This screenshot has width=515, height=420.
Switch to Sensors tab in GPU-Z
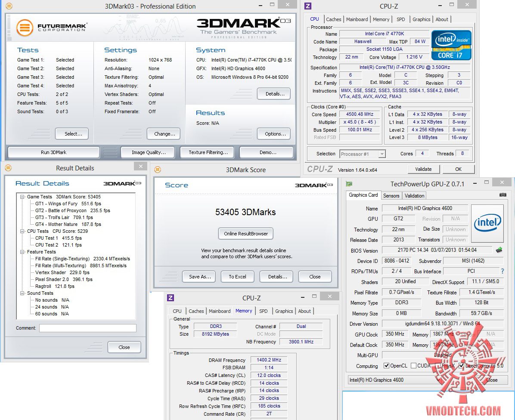(391, 195)
